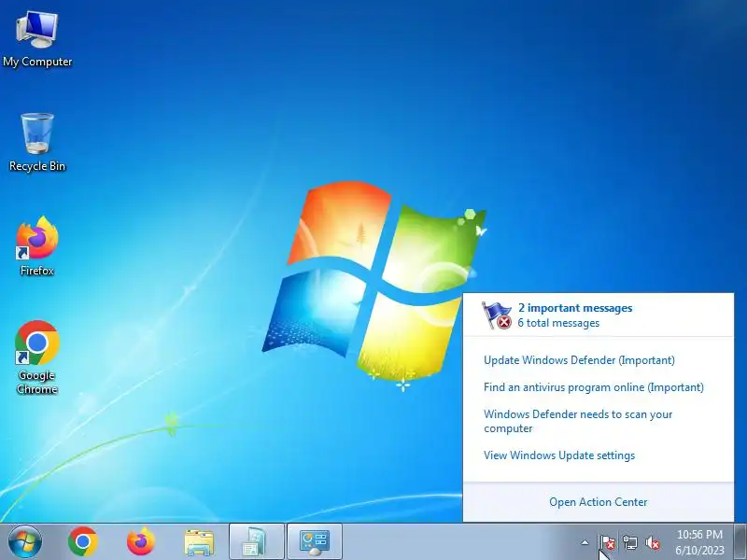
Task: Click the 2 important messages heading
Action: [575, 308]
